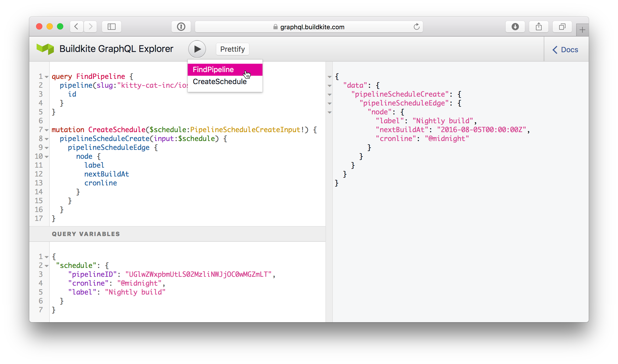Collapse the mutation CreateSchedule fold at line 7
Screen dimensions: 618x364
[x=47, y=130]
